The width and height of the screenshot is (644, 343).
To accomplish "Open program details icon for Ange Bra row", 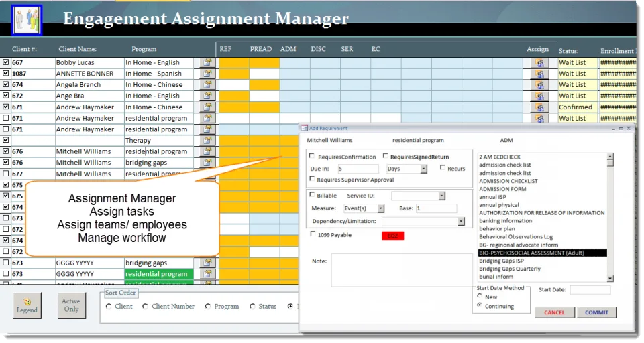I will click(207, 96).
